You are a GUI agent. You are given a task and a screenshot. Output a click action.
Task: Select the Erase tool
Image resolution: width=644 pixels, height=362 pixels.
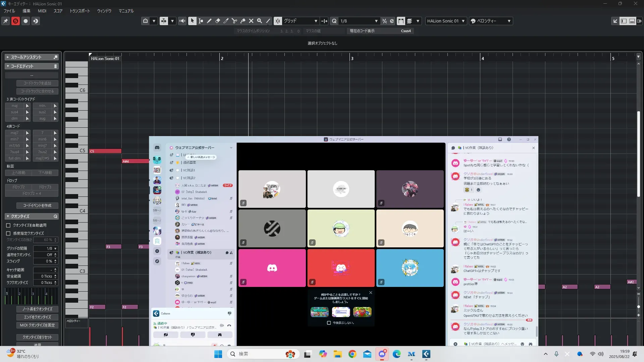click(x=217, y=21)
